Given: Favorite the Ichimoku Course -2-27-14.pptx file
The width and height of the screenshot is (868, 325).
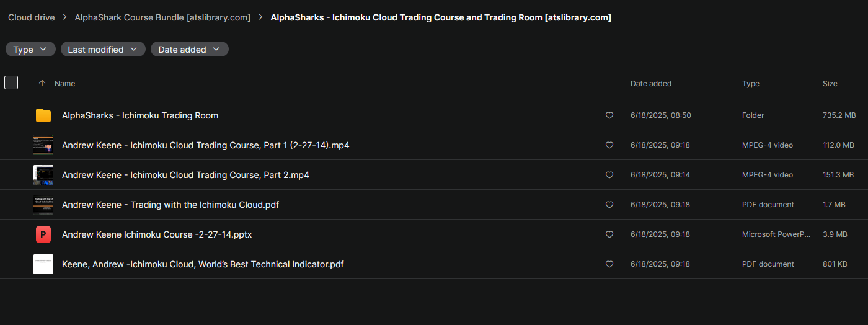Looking at the screenshot, I should click(609, 234).
